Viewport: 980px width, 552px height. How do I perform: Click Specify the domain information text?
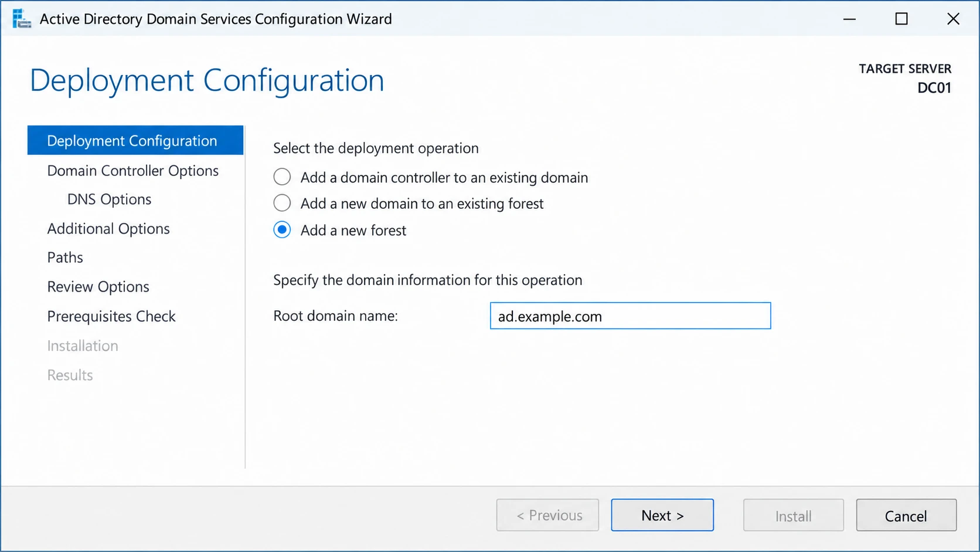click(x=428, y=280)
